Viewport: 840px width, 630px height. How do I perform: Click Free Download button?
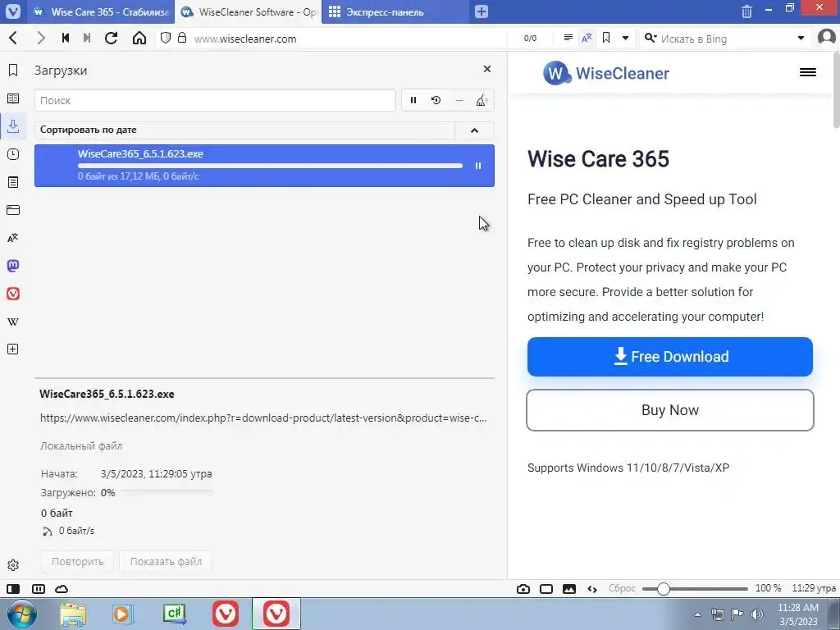pyautogui.click(x=669, y=357)
